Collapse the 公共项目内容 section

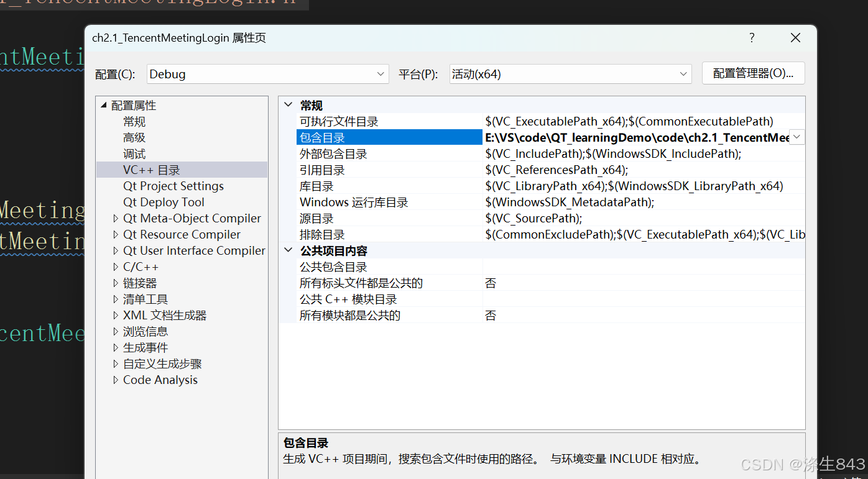coord(287,250)
